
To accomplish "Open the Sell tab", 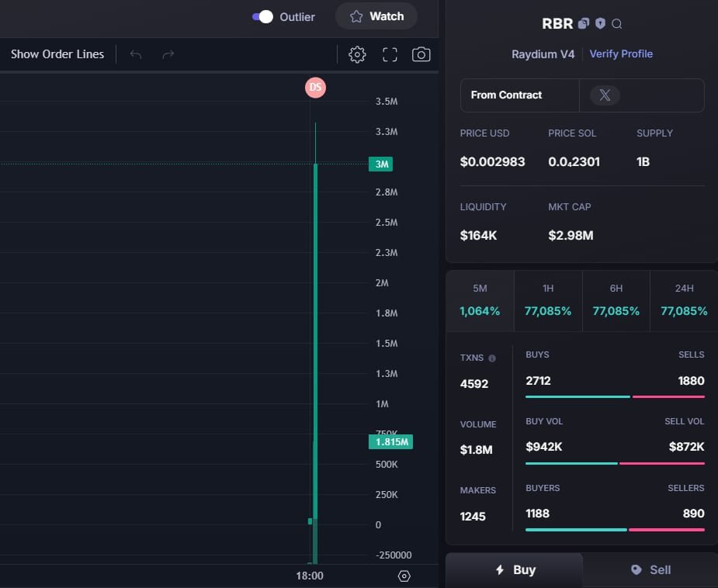I will click(x=650, y=570).
